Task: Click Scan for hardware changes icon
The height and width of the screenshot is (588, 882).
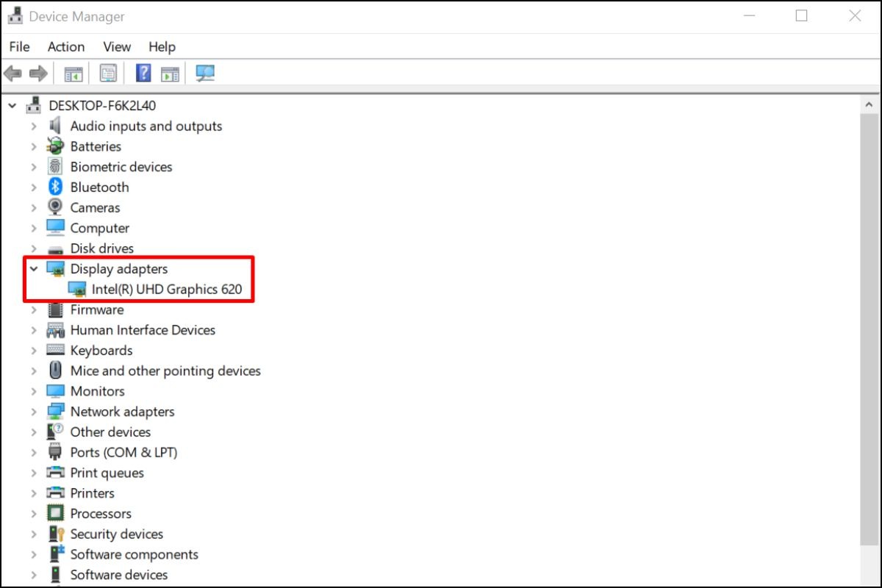Action: tap(205, 73)
